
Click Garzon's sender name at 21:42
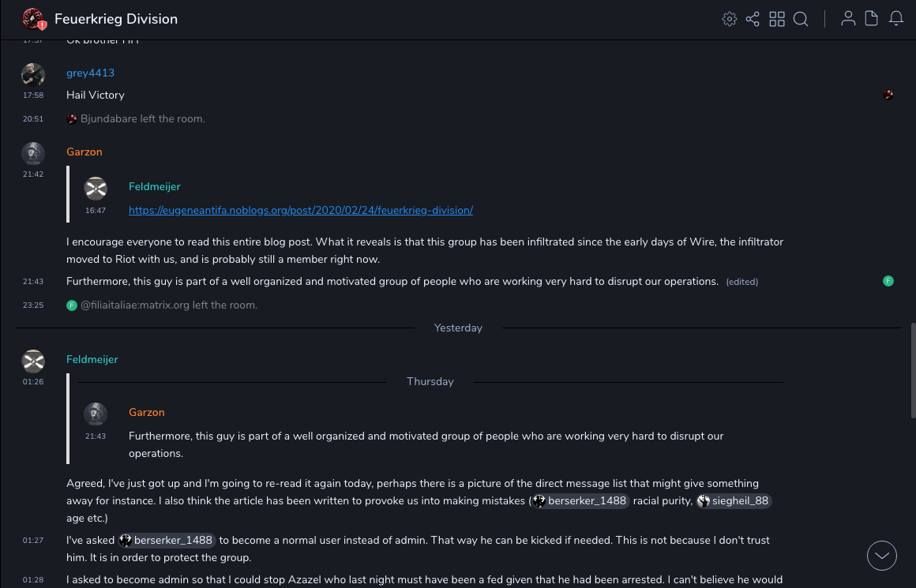pos(84,152)
